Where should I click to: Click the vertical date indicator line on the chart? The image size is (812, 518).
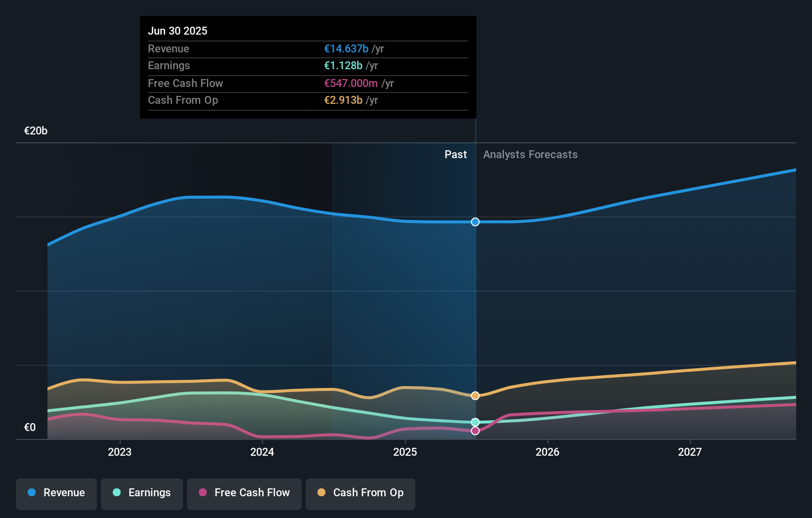pos(475,297)
